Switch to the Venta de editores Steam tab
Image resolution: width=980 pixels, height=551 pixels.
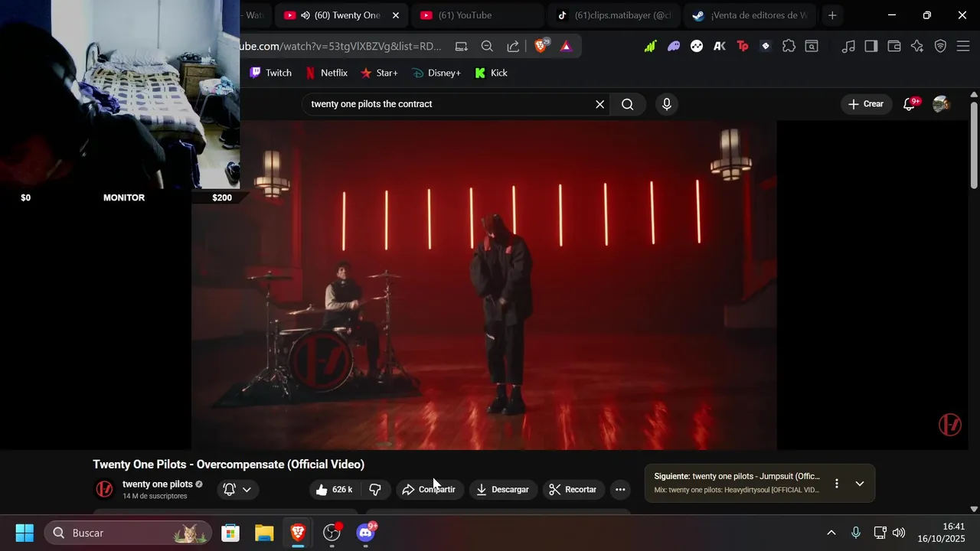pyautogui.click(x=750, y=15)
